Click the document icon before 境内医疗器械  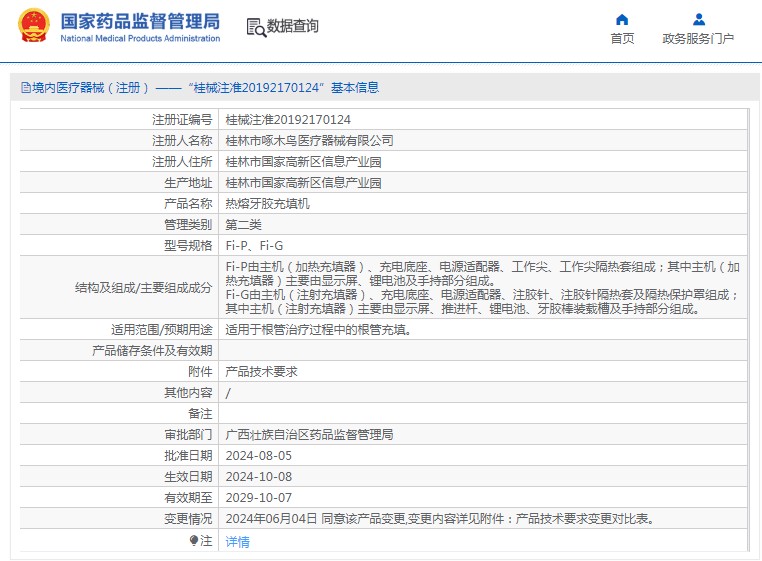[x=25, y=88]
